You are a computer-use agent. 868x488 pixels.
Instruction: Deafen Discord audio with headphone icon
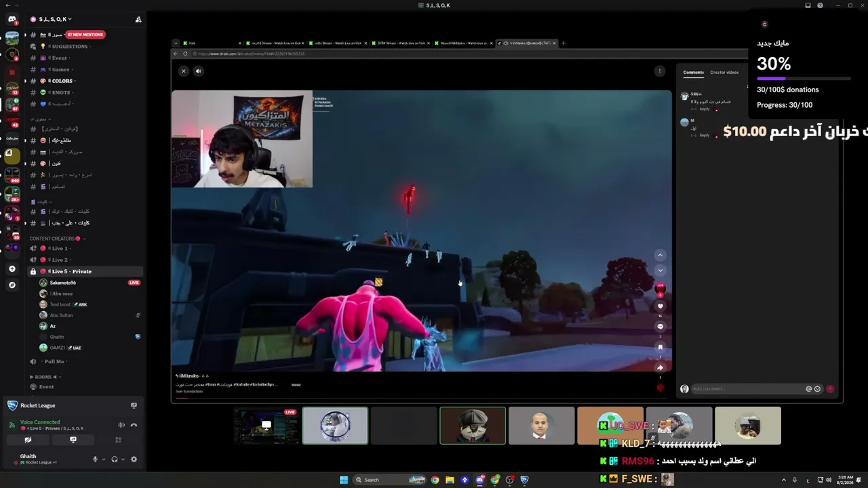tap(114, 459)
